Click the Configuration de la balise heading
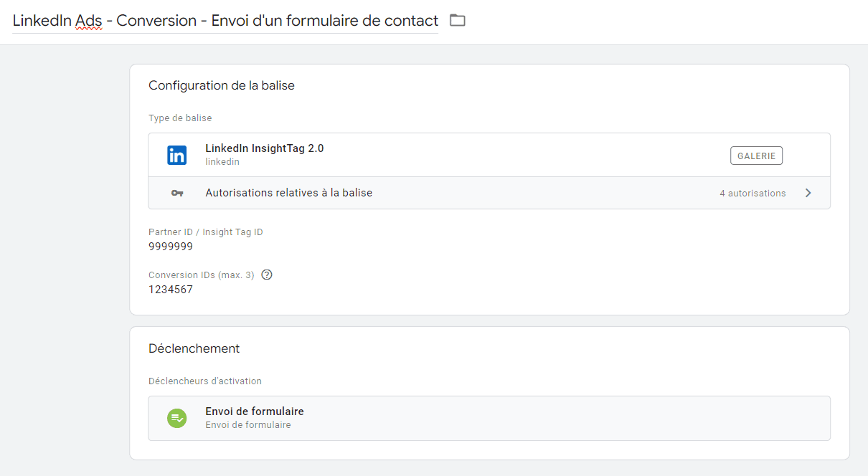 coord(222,85)
